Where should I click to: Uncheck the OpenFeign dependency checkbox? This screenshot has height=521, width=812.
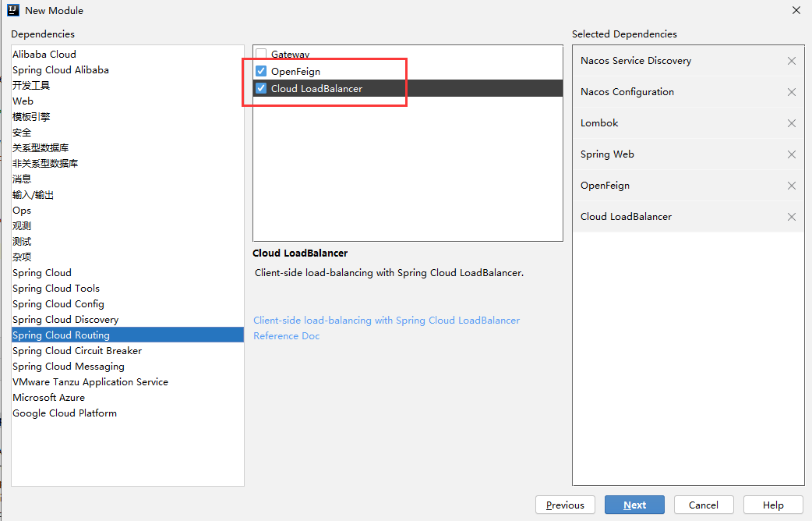261,71
